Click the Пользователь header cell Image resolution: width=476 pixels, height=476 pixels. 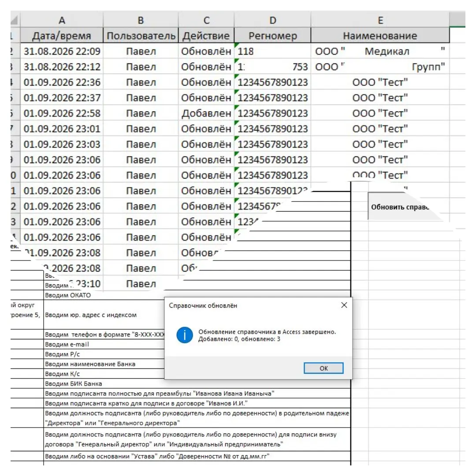[x=141, y=36]
